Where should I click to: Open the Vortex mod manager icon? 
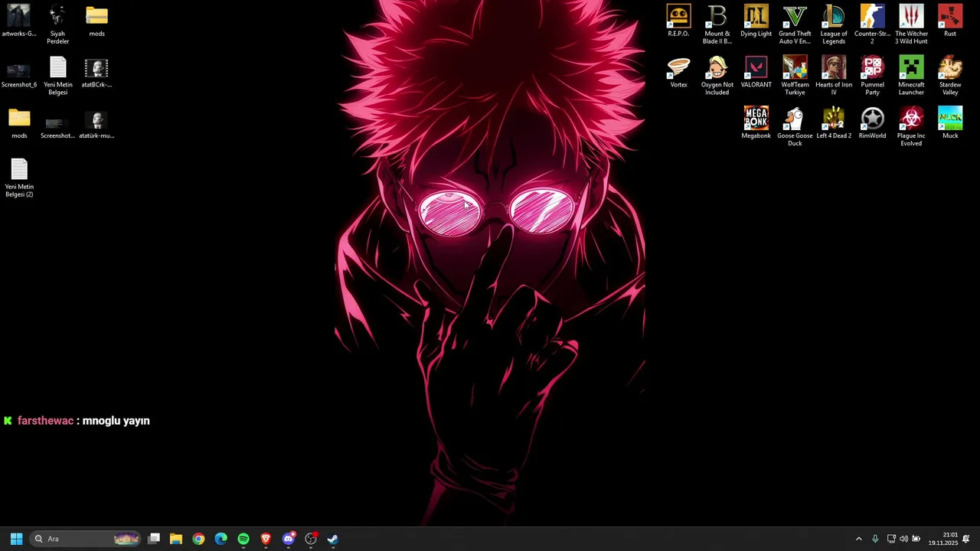click(x=678, y=73)
